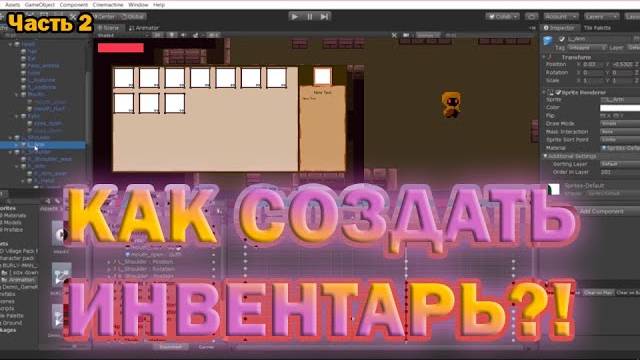Open the Sprite Renderer Color swatch
640x360 pixels.
click(620, 108)
